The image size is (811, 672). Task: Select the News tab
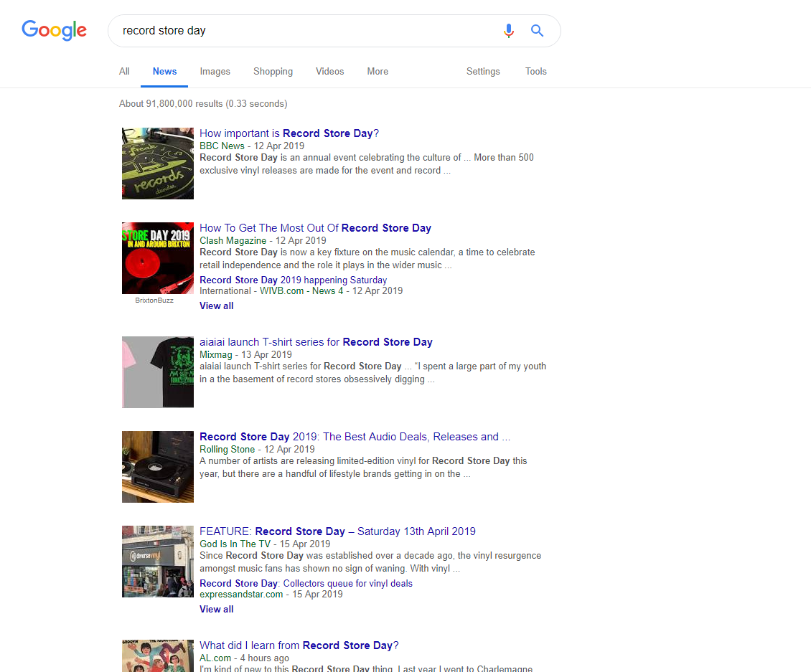coord(164,71)
